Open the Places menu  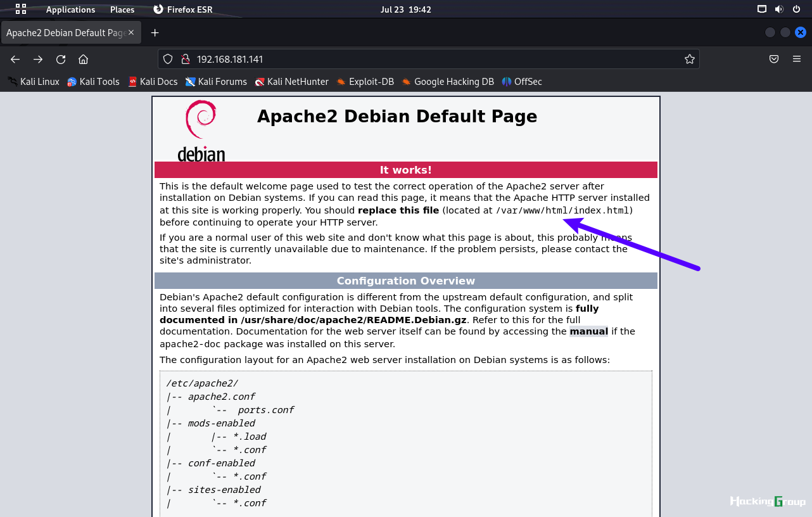[122, 10]
